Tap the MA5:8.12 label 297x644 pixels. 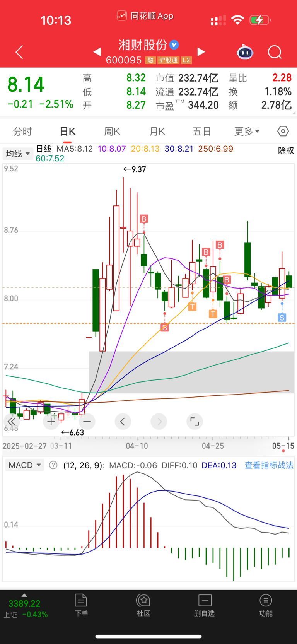coord(75,149)
